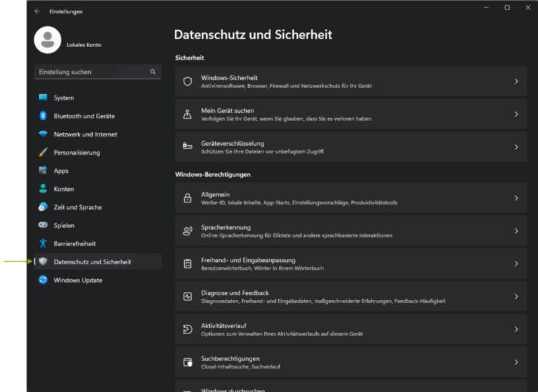Click the System monitor icon in sidebar
Screen dimensions: 538x392
[x=43, y=97]
